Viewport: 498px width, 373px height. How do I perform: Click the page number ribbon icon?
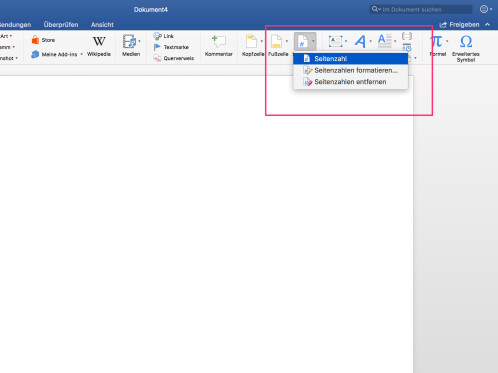(302, 41)
